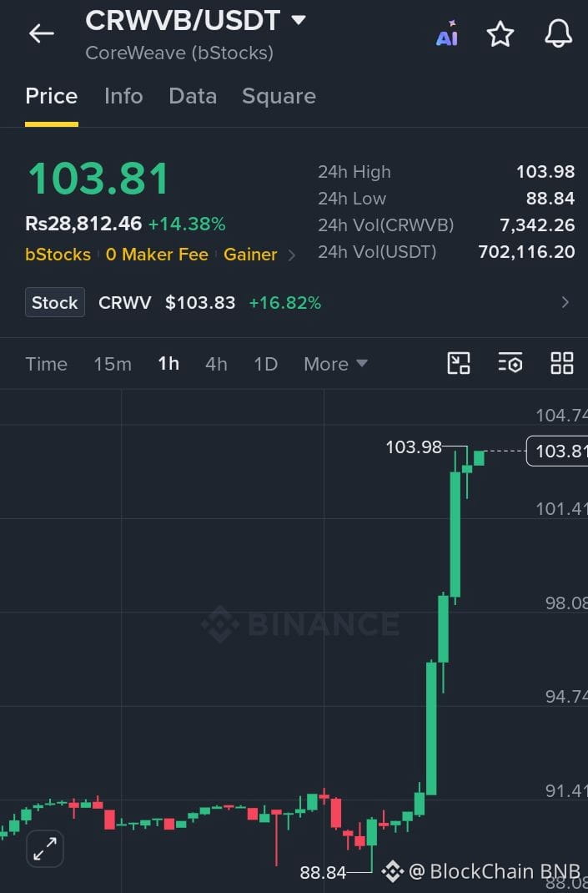
Task: Switch to the Info tab
Action: (x=123, y=96)
